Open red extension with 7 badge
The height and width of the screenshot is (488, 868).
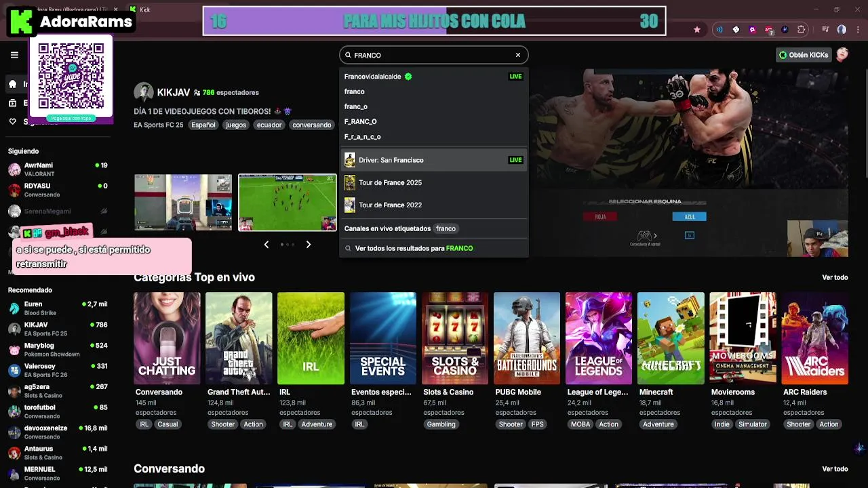[768, 30]
